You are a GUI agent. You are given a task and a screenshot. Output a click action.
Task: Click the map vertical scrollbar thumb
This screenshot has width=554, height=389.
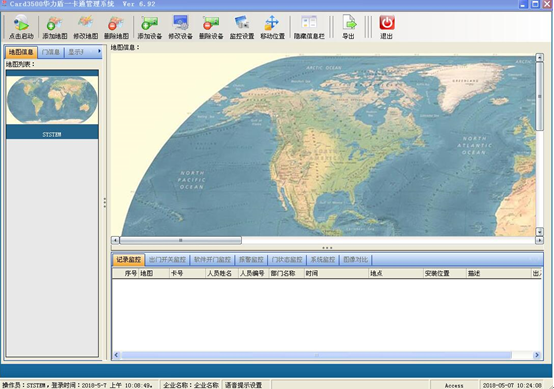click(x=539, y=96)
